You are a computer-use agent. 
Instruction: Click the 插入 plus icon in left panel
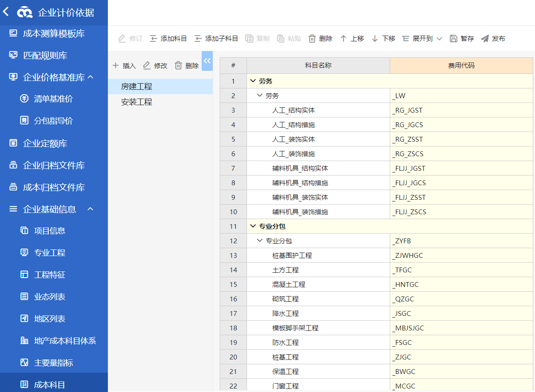point(116,66)
